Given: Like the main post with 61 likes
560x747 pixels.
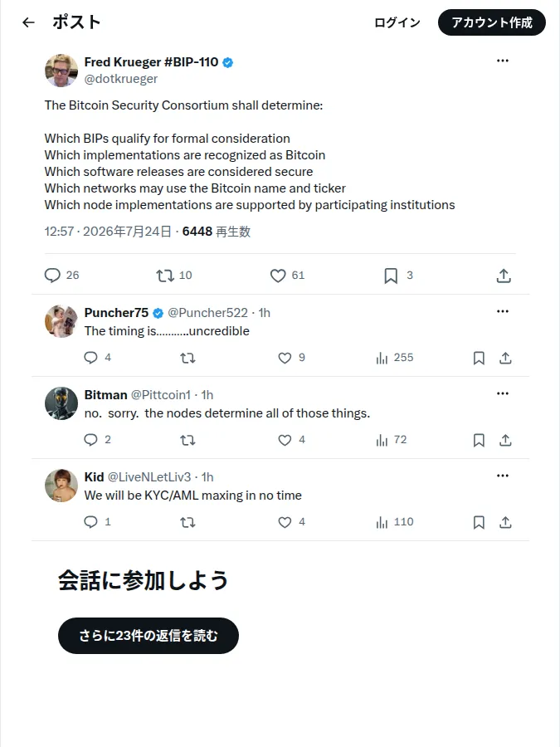Looking at the screenshot, I should click(x=278, y=276).
